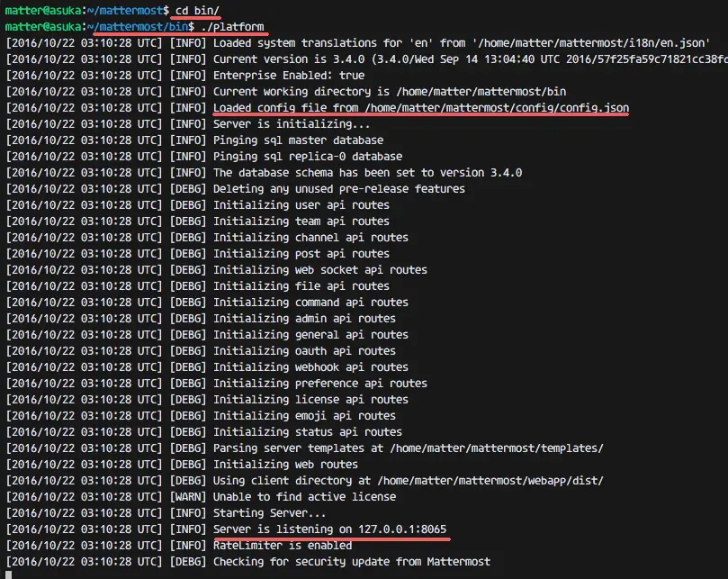
Task: Click 'Pinging sql replica-0 database' line
Action: [x=308, y=157]
